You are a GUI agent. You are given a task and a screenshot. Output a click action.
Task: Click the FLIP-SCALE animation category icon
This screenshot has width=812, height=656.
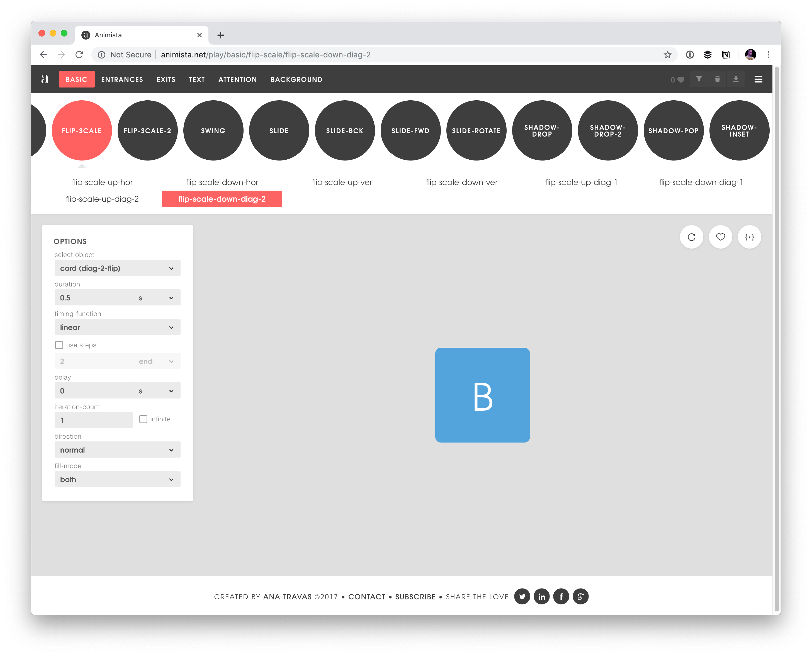coord(82,130)
